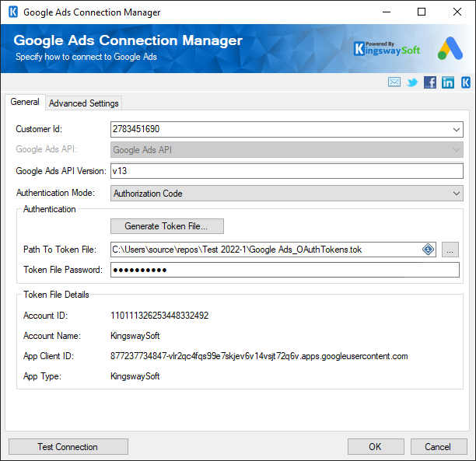
Task: Click the Google Ads logo in the banner
Action: (x=450, y=48)
